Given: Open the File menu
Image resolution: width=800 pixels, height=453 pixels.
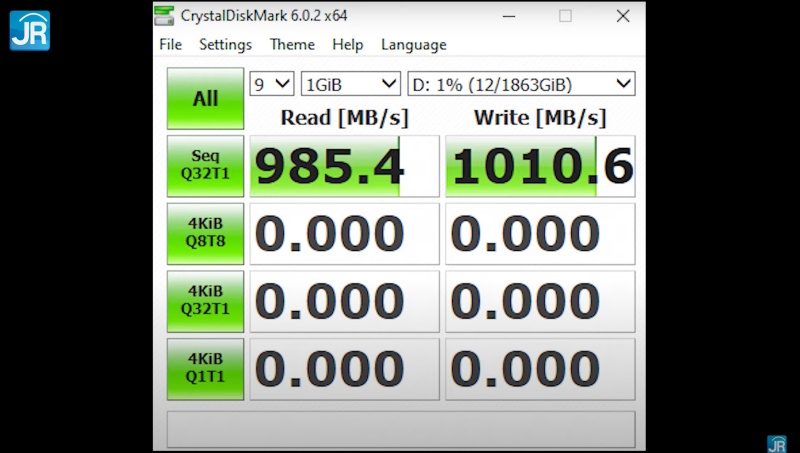Looking at the screenshot, I should click(x=170, y=45).
